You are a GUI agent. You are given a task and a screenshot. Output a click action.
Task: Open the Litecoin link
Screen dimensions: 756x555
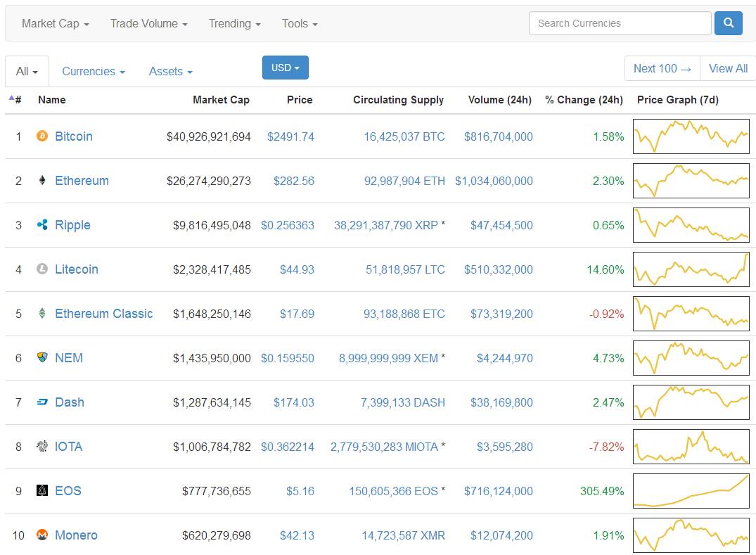coord(77,269)
